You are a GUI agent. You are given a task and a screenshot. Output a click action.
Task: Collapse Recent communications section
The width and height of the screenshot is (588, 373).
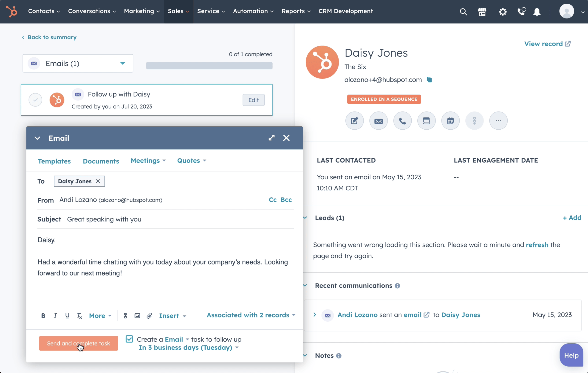tap(305, 285)
